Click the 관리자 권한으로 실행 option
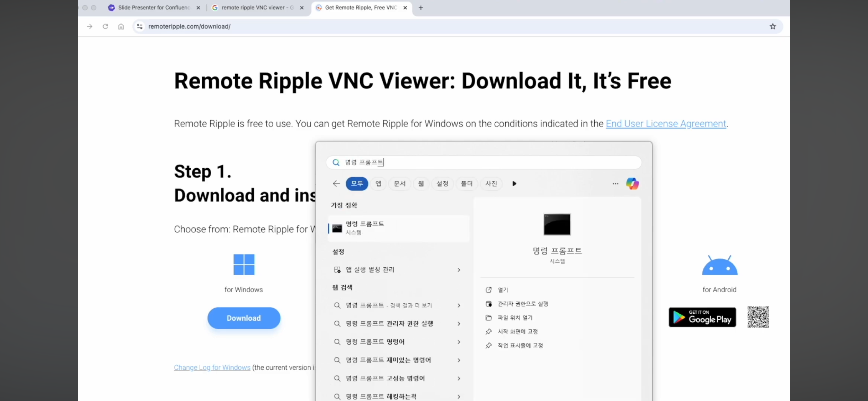 [522, 304]
